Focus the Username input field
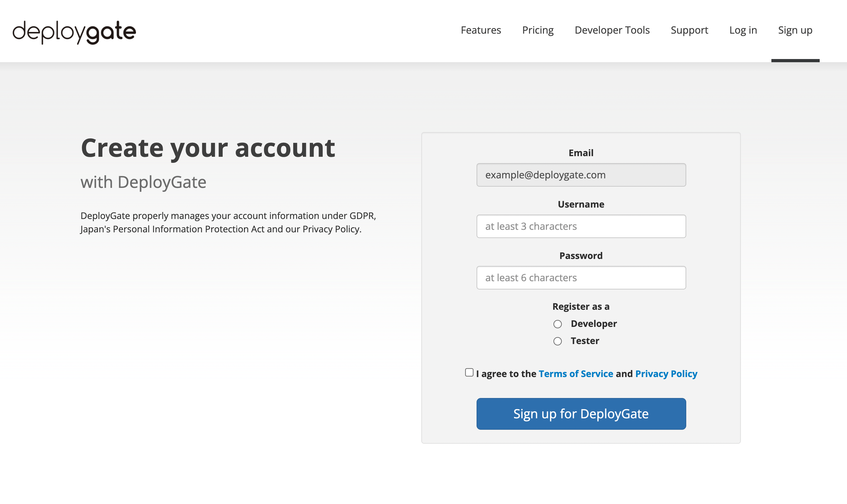The image size is (847, 504). pos(581,226)
